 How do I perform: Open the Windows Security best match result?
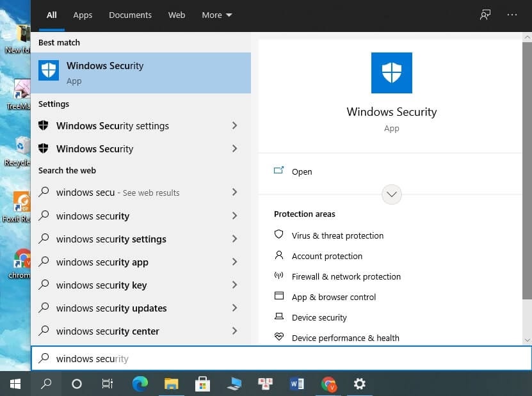(141, 73)
